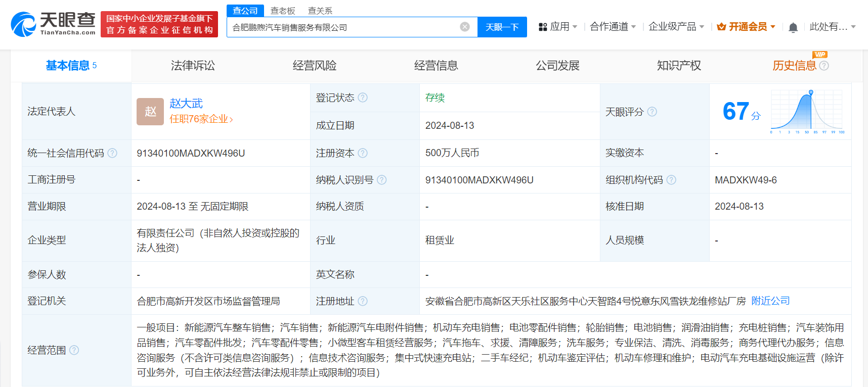Click help icon beside 经营范围

click(74, 350)
